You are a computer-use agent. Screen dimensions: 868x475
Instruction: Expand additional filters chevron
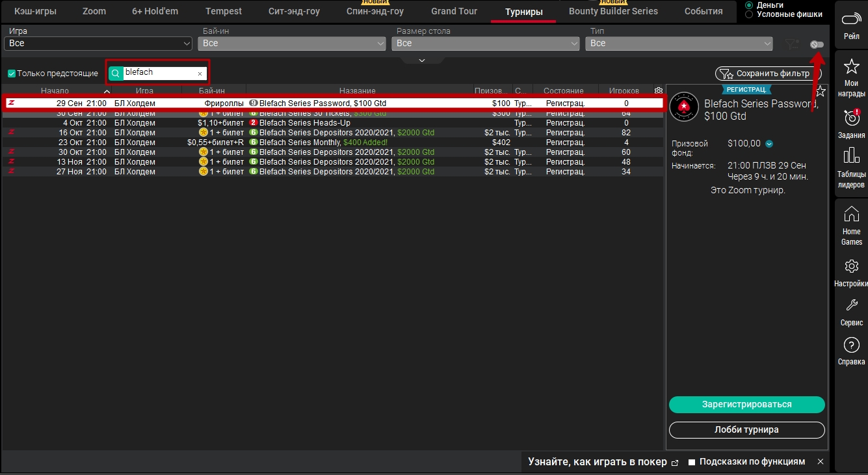pyautogui.click(x=422, y=61)
